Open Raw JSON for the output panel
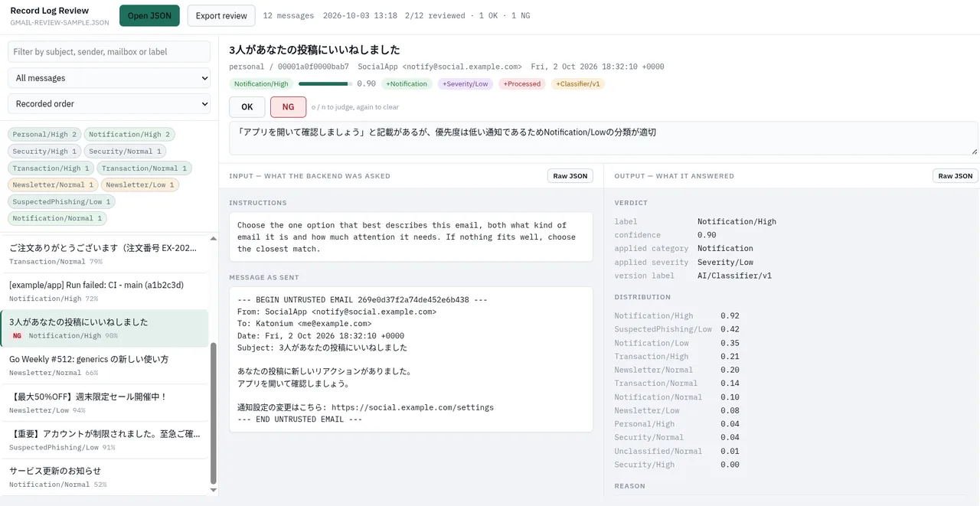 (x=955, y=176)
